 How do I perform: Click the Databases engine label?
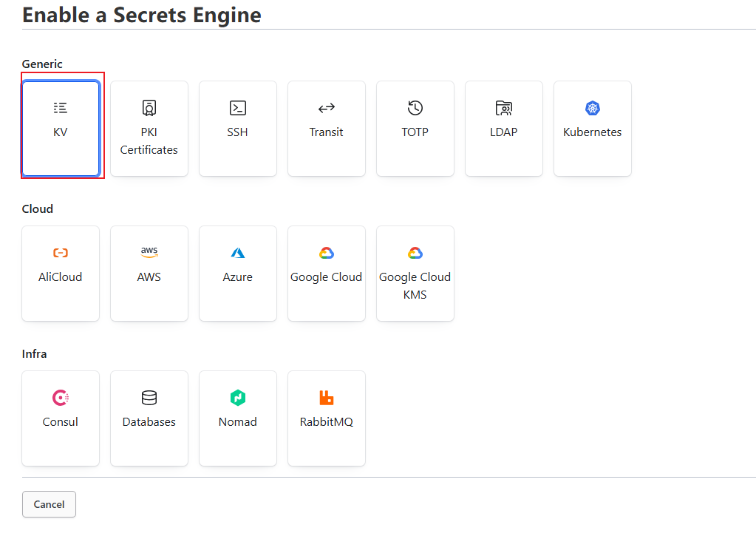click(x=149, y=422)
